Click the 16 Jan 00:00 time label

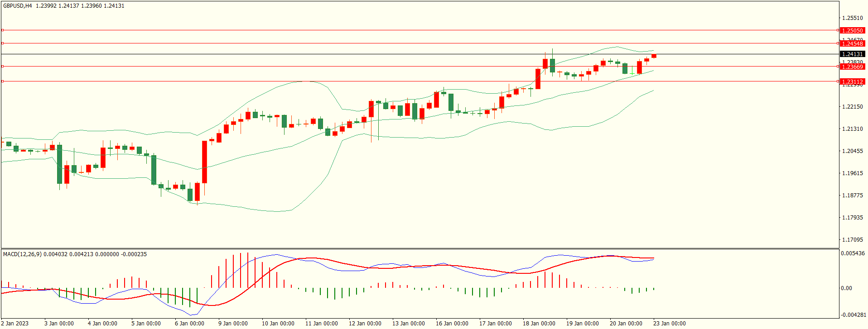(452, 323)
